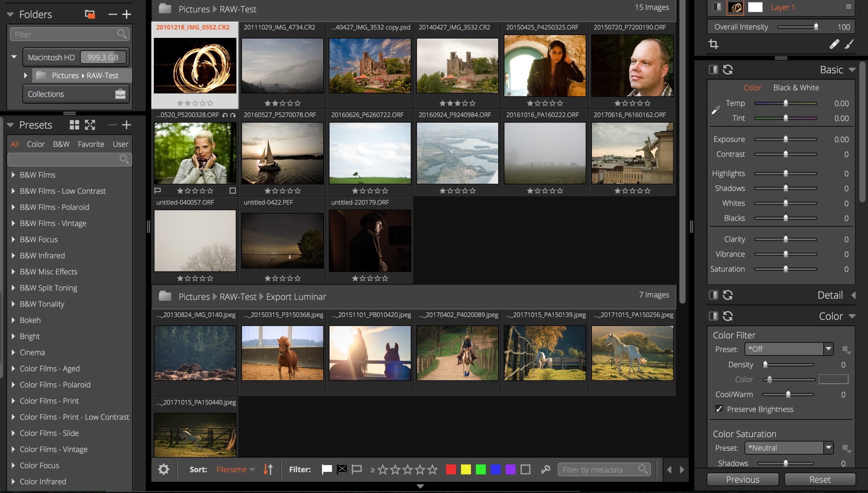Select the Color presets tab
868x493 pixels.
[x=36, y=144]
